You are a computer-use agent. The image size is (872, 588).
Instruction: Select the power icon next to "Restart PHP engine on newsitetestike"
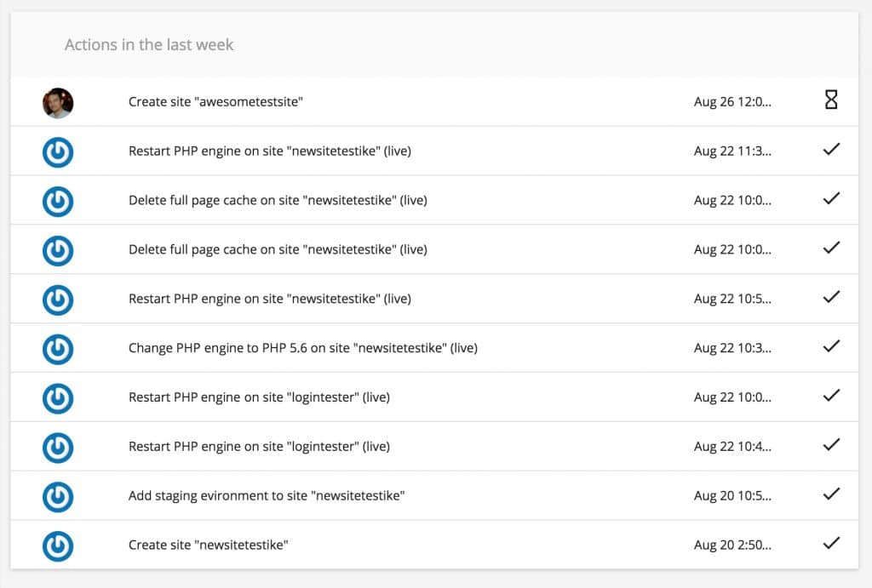tap(58, 151)
